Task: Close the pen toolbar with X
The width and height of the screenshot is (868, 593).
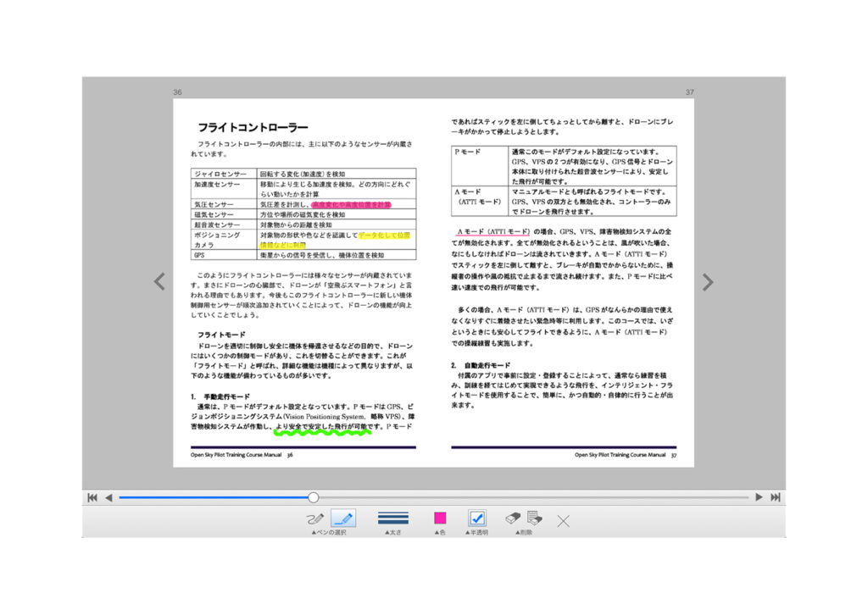Action: pyautogui.click(x=563, y=520)
